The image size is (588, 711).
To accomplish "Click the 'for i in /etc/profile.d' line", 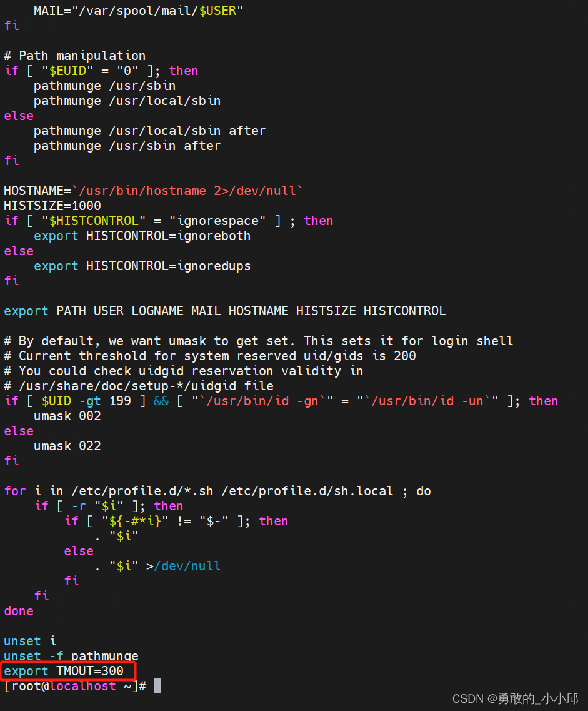I will tap(217, 491).
